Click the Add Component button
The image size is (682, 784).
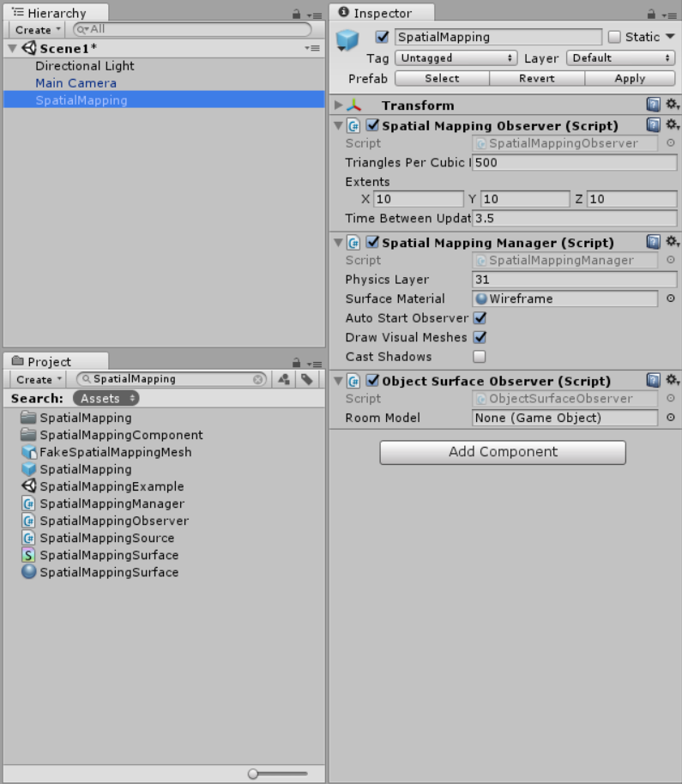[x=503, y=452]
